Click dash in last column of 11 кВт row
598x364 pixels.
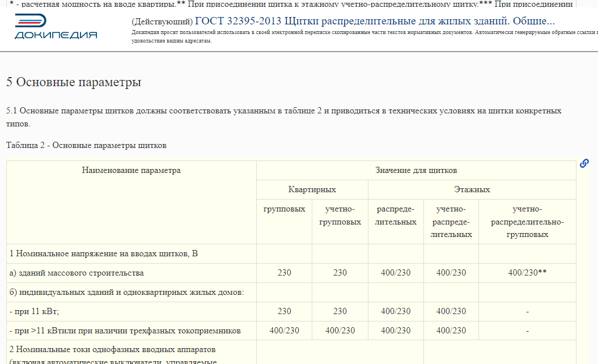coord(527,311)
